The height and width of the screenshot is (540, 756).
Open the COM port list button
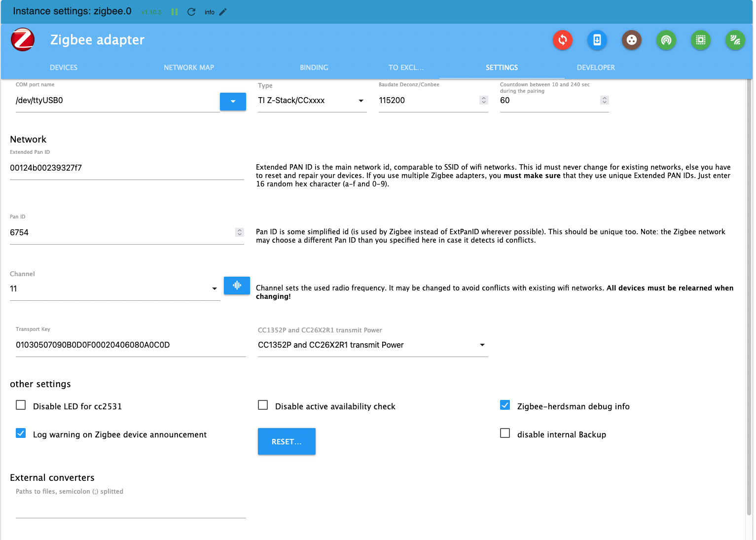click(233, 101)
